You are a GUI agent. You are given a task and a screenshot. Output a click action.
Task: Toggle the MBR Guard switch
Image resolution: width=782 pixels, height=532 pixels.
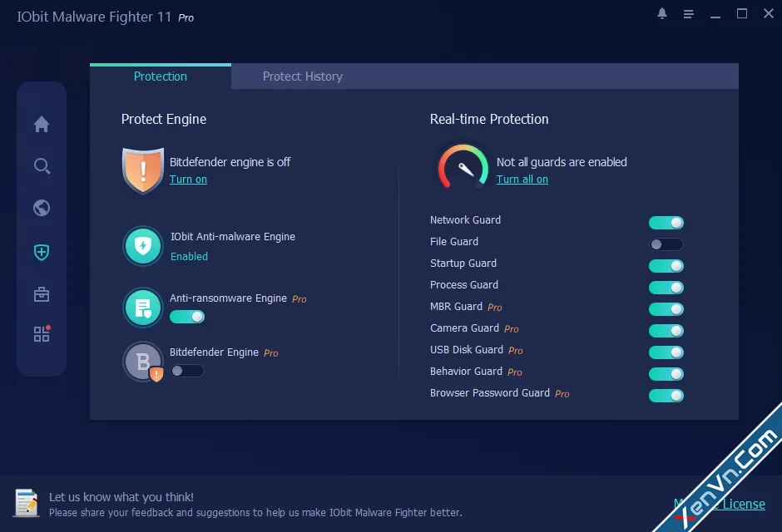pyautogui.click(x=666, y=309)
